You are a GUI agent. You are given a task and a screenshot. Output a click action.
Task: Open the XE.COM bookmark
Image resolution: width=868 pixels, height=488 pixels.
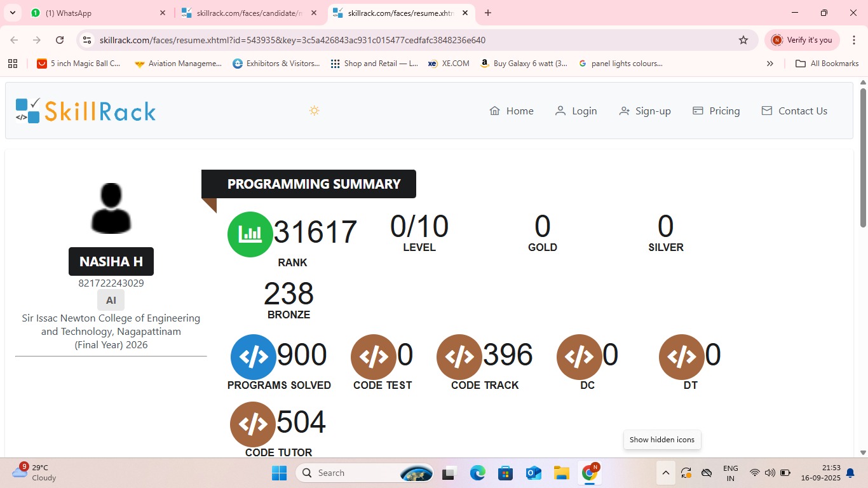coord(449,64)
